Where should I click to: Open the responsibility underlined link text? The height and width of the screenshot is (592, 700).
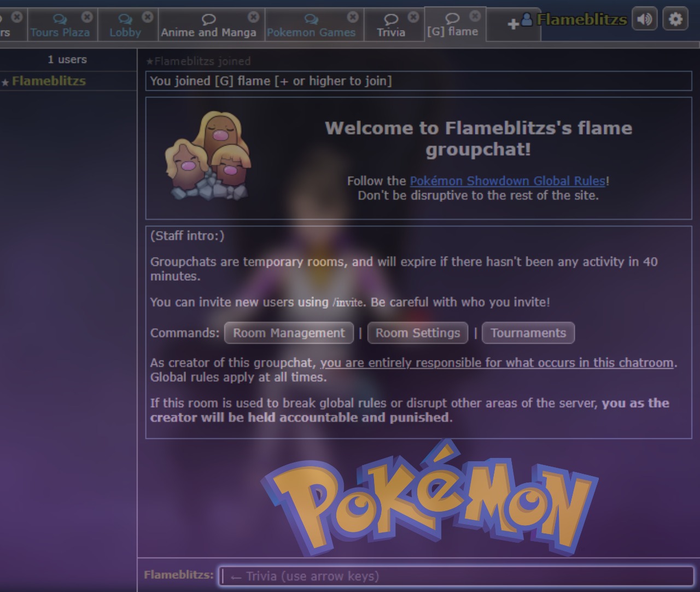point(497,363)
